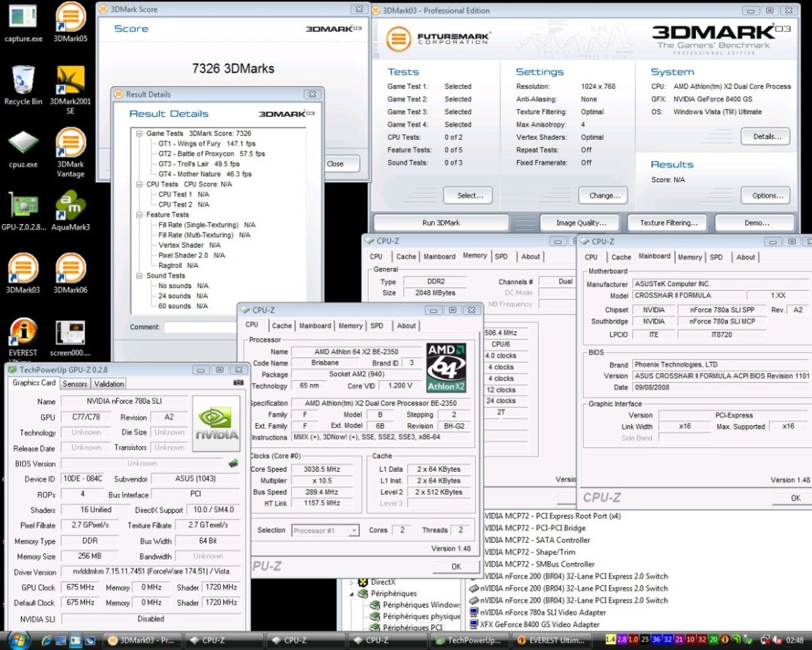Open the Processor #1 selection dropdown

[325, 530]
